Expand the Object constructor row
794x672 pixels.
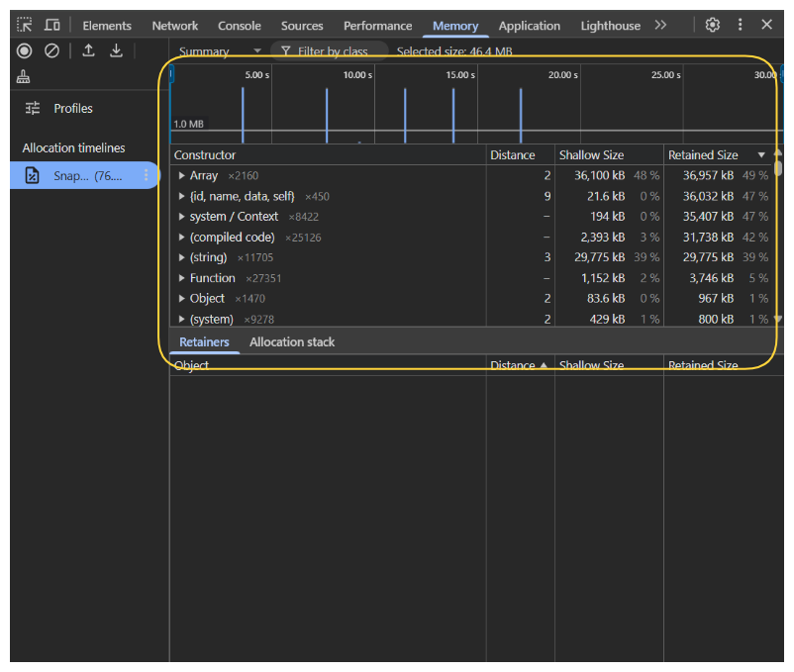pyautogui.click(x=181, y=299)
